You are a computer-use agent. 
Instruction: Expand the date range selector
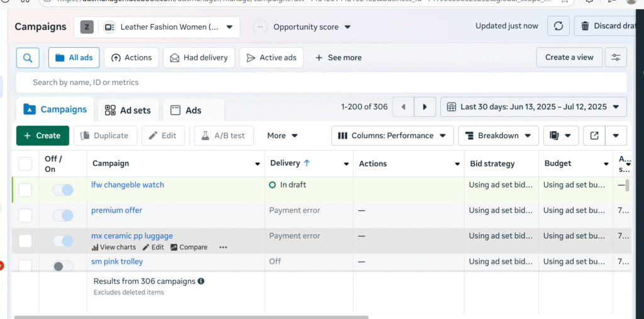[533, 107]
